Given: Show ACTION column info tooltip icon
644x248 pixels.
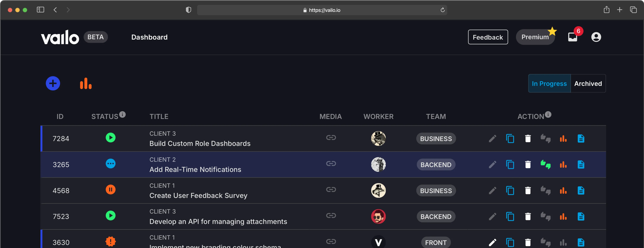Looking at the screenshot, I should coord(548,114).
